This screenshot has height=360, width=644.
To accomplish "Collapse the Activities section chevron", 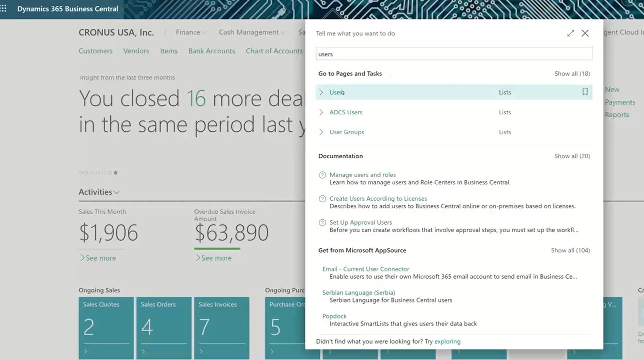I will 116,192.
